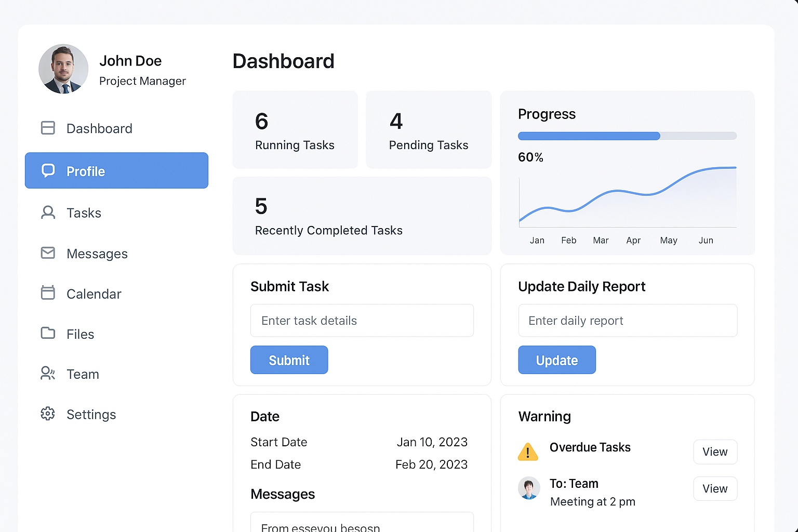Image resolution: width=798 pixels, height=532 pixels.
Task: Click the Team people icon
Action: point(48,374)
